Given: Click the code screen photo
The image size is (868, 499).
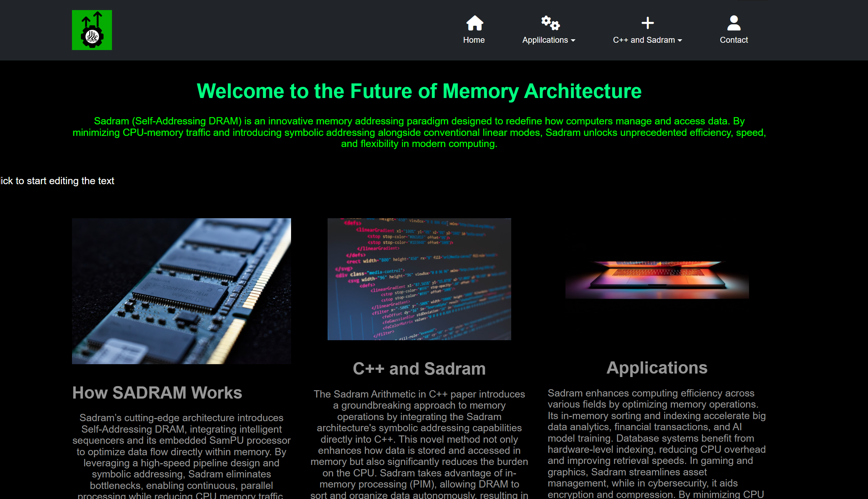Looking at the screenshot, I should tap(419, 279).
